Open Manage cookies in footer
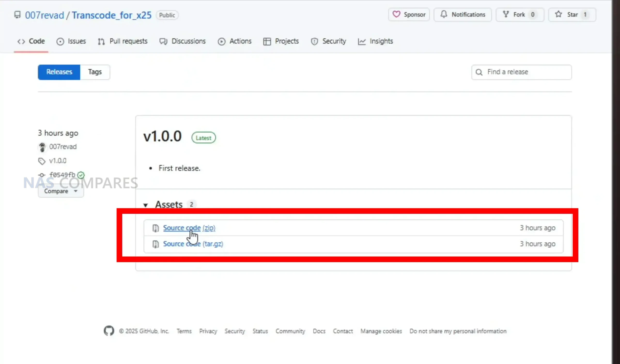This screenshot has width=620, height=364. (x=381, y=331)
